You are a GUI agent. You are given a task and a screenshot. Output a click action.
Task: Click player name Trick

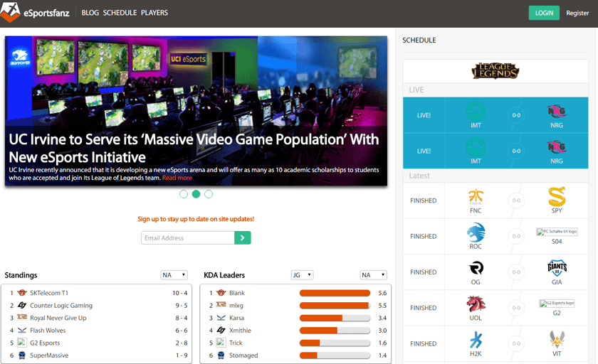click(236, 343)
